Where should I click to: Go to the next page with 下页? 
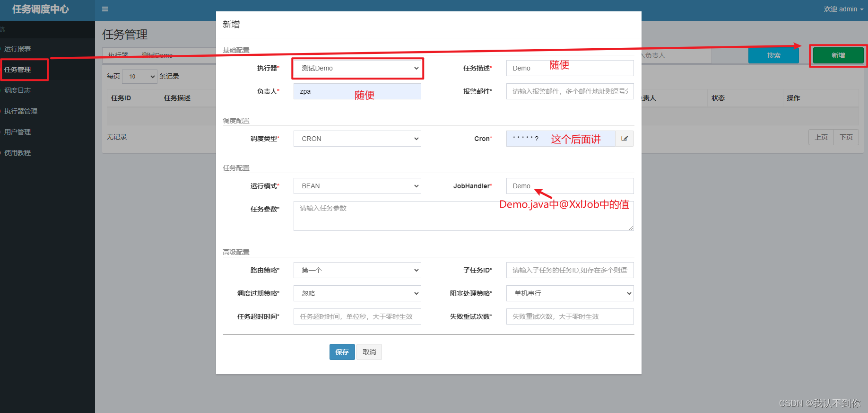coord(846,137)
